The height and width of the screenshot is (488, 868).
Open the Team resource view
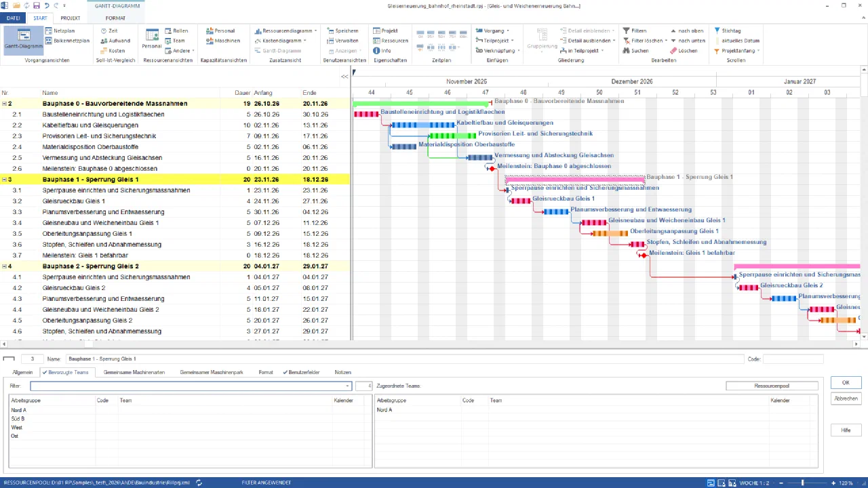174,41
